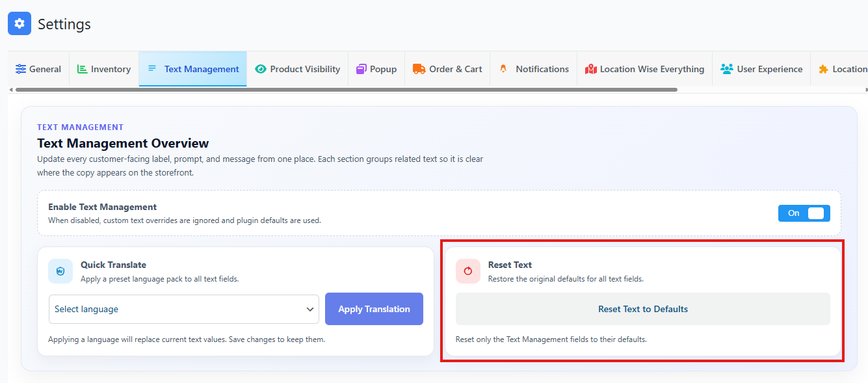Image resolution: width=868 pixels, height=383 pixels.
Task: Click the scrollbar right arrow
Action: click(865, 89)
